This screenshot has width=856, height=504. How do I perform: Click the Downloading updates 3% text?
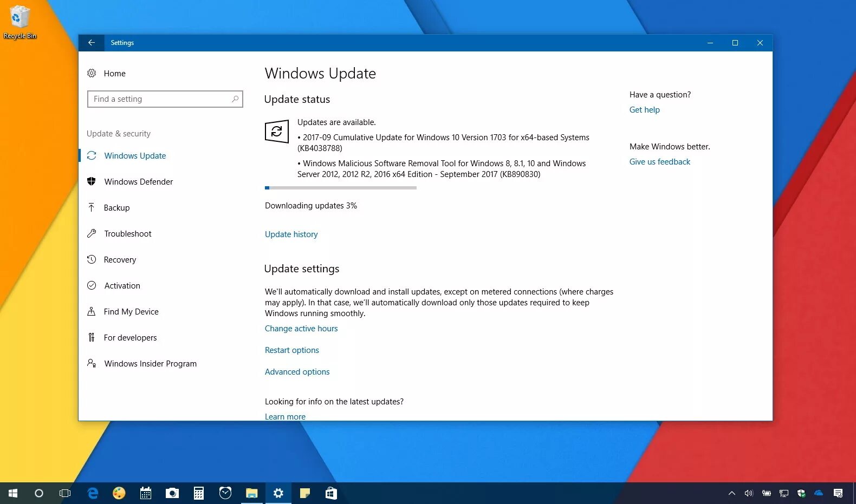[311, 206]
